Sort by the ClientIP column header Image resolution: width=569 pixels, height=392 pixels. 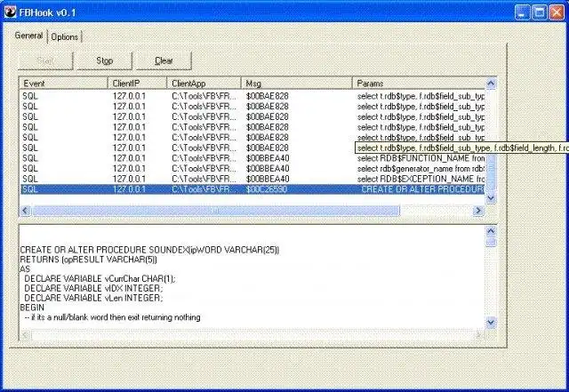click(x=137, y=84)
